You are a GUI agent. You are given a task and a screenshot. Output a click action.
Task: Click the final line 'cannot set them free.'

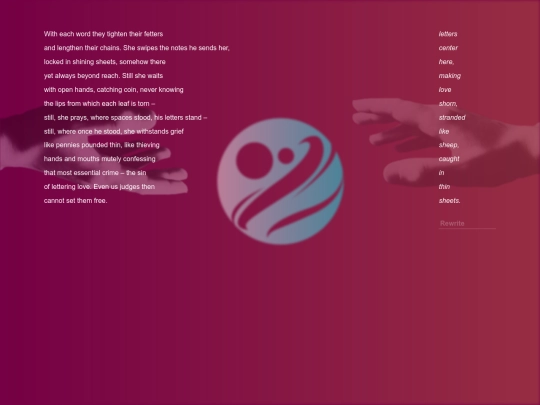[75, 201]
